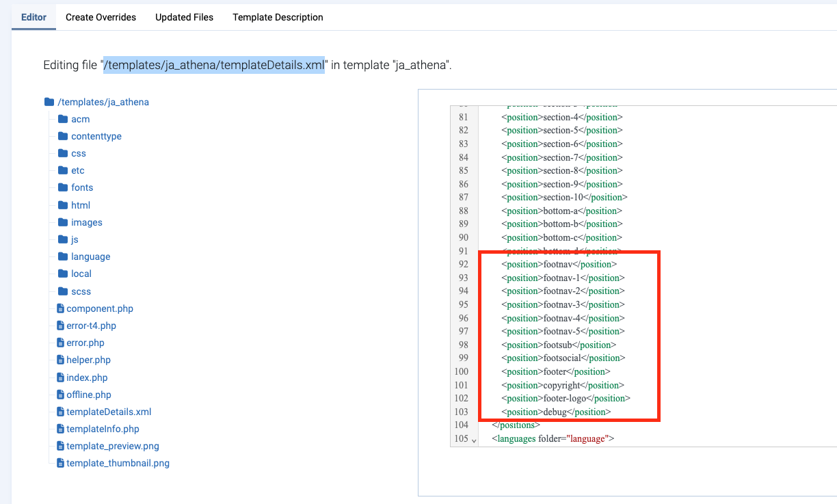
Task: Switch to Create Overrides tab
Action: coord(101,17)
